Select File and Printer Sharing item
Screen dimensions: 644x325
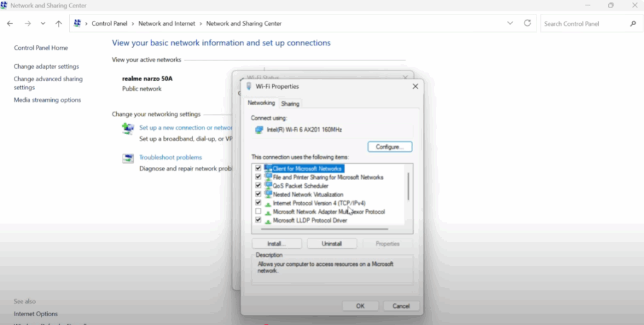pyautogui.click(x=328, y=178)
